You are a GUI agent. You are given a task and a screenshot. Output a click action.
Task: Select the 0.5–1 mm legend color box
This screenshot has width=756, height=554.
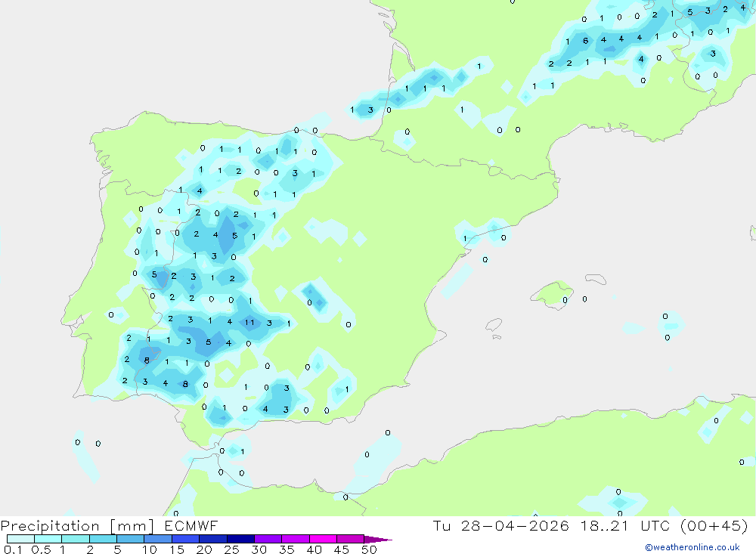[x=48, y=539]
